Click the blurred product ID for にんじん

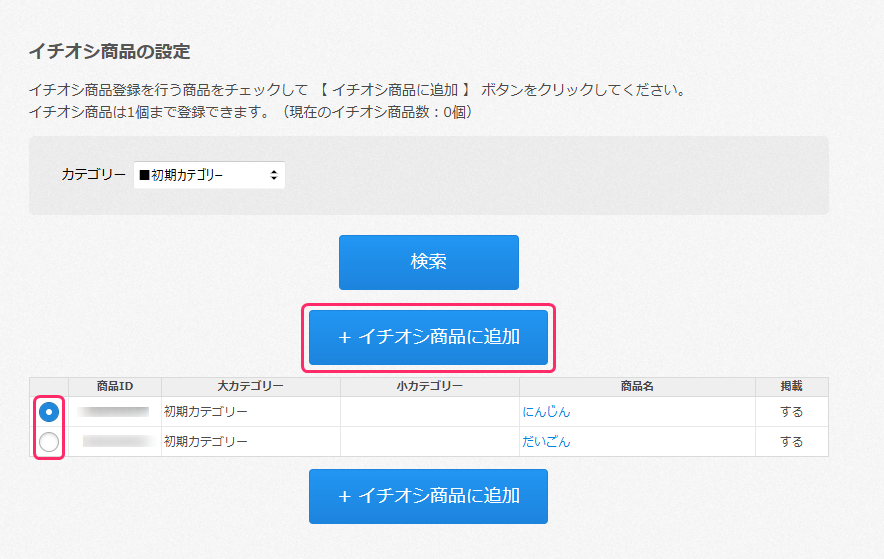(115, 412)
